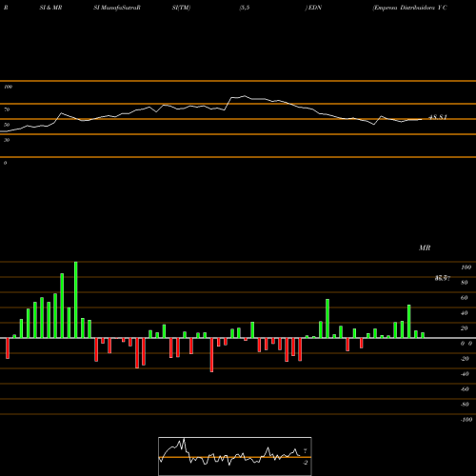Click the RSI line peak above 70
Image resolution: width=476 pixels, height=476 pixels.
(x=245, y=96)
